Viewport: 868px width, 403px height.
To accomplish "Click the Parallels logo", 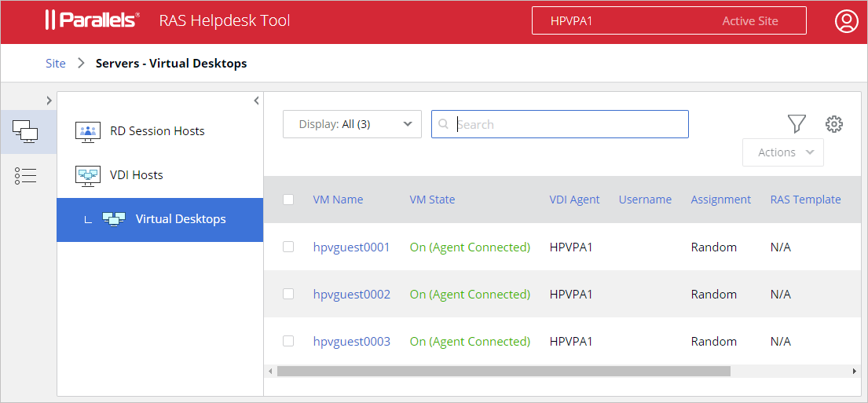I will (92, 20).
